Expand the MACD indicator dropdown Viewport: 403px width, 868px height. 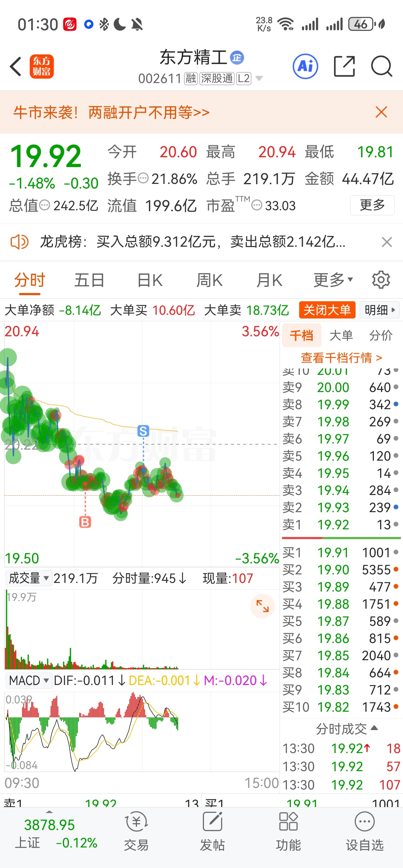tap(29, 680)
